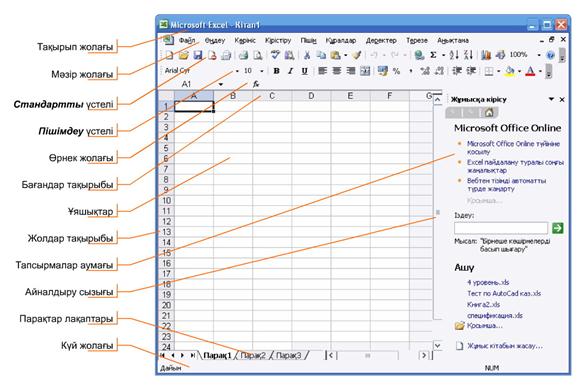
Task: Toggle Align Right
Action: click(x=351, y=71)
